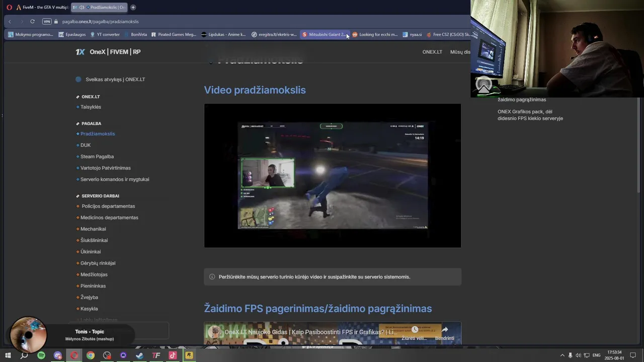Jump to ONEX Grafikos pack section link
The image size is (644, 362).
pos(530,115)
